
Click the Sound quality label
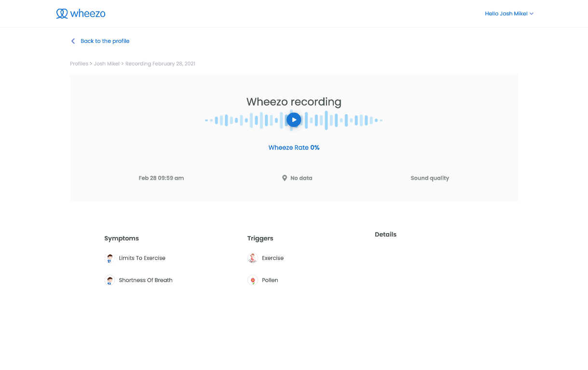pyautogui.click(x=430, y=178)
